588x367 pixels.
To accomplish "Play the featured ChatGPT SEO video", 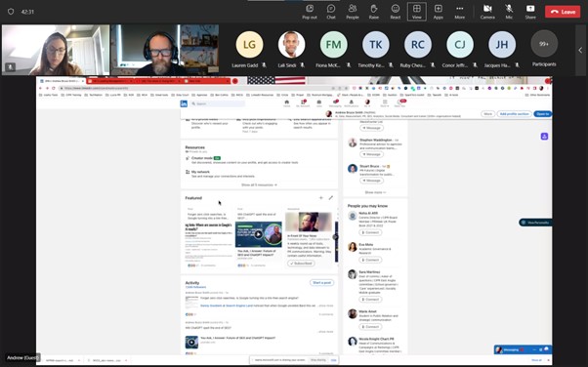I will click(x=259, y=234).
